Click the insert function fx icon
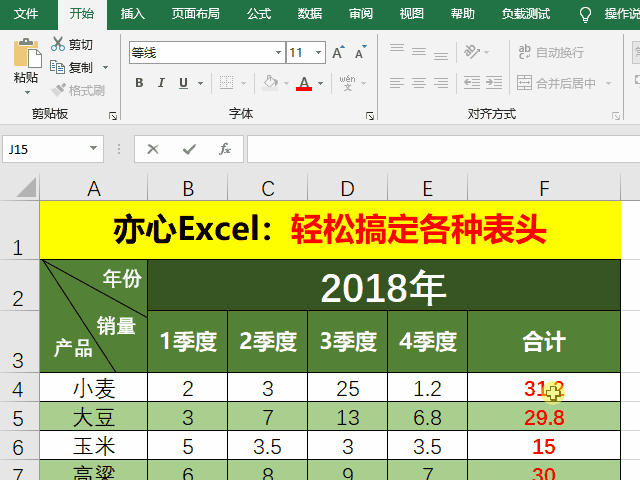This screenshot has width=640, height=480. tap(225, 149)
